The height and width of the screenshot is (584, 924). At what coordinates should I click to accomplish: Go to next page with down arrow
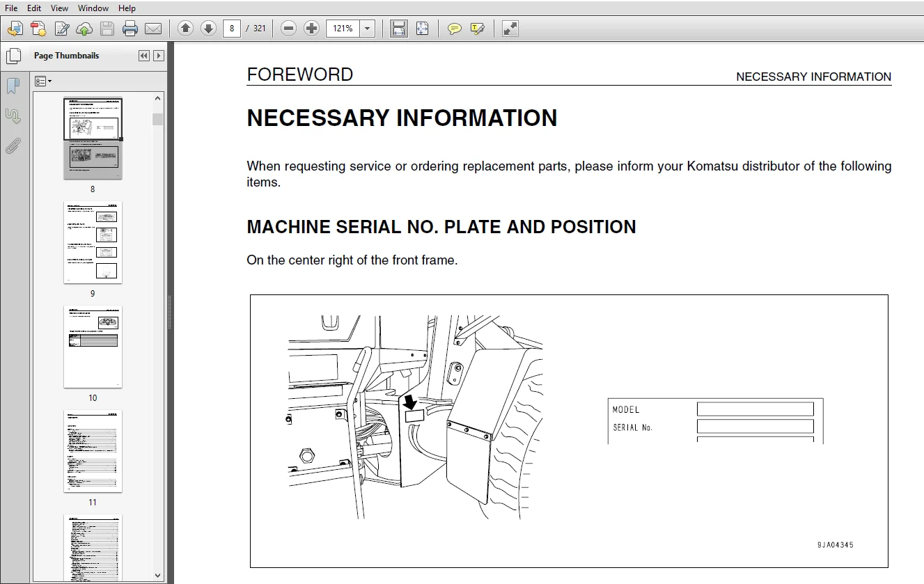[x=208, y=29]
